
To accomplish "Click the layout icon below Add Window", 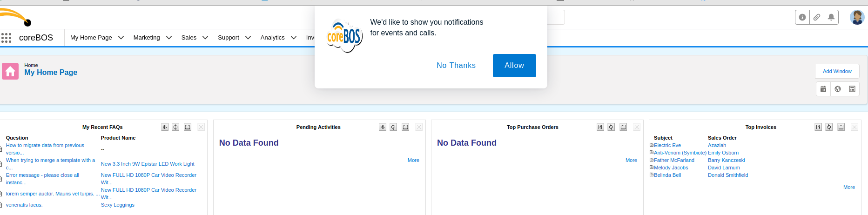I will pyautogui.click(x=852, y=89).
